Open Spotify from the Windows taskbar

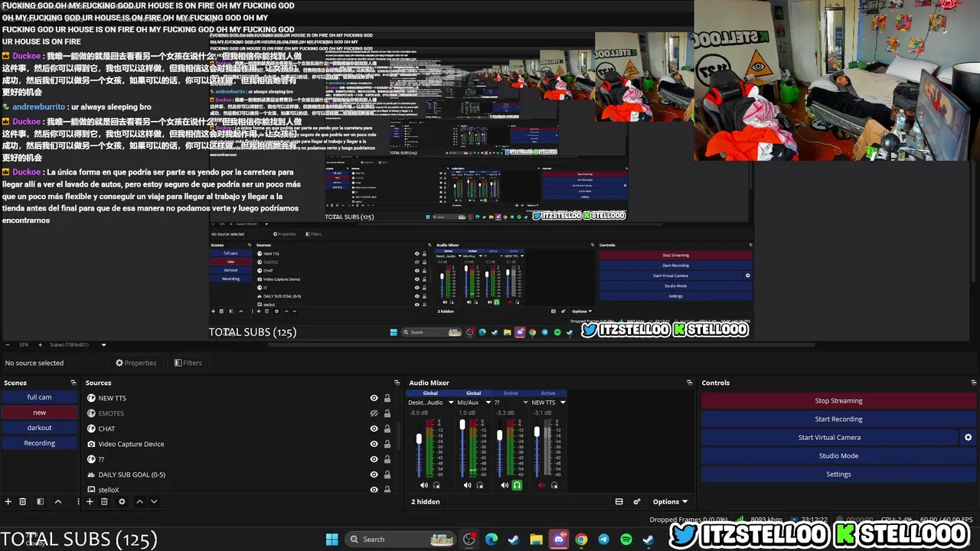pyautogui.click(x=626, y=540)
